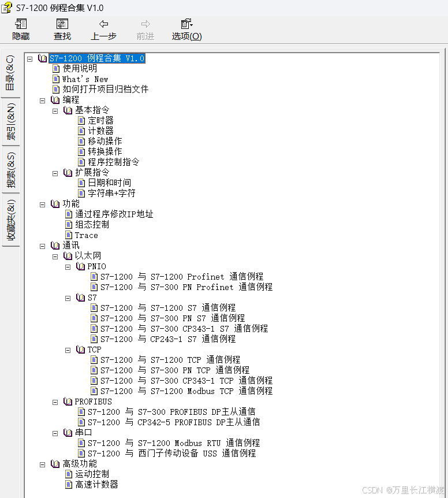
Task: Collapse the 高级功能 tree node
Action: 43,464
